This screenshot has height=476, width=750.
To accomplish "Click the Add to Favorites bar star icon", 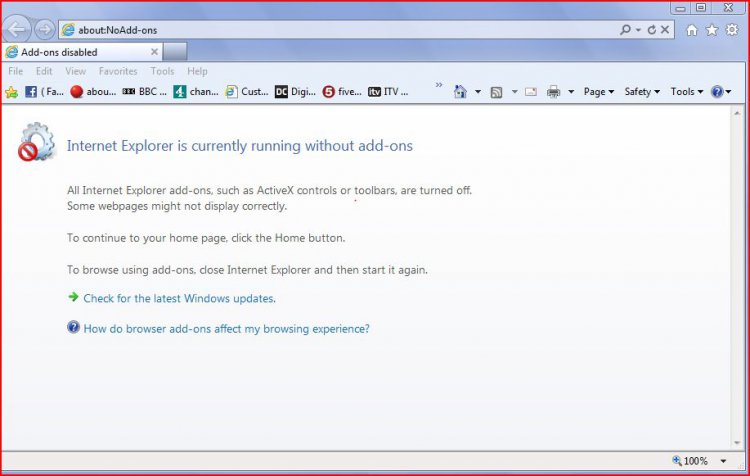I will 11,92.
